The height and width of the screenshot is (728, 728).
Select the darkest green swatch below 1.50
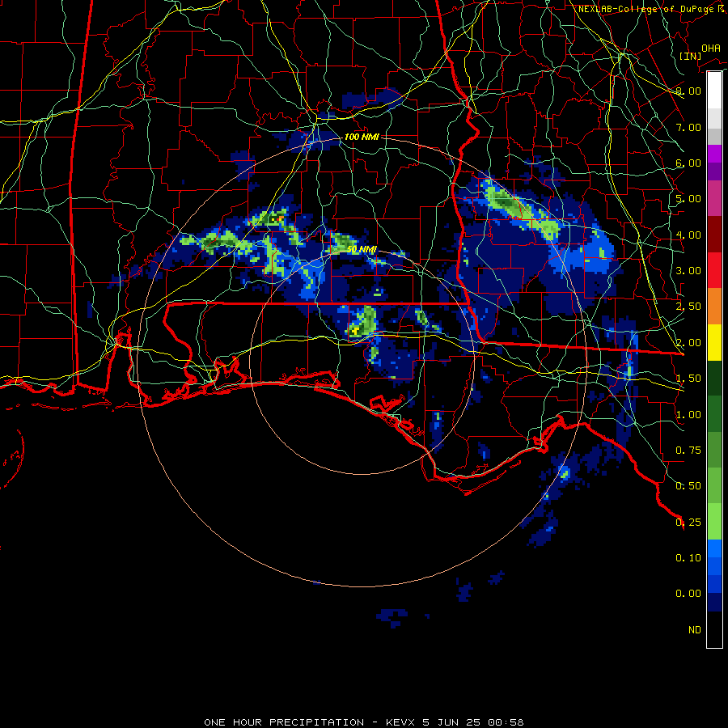714,379
